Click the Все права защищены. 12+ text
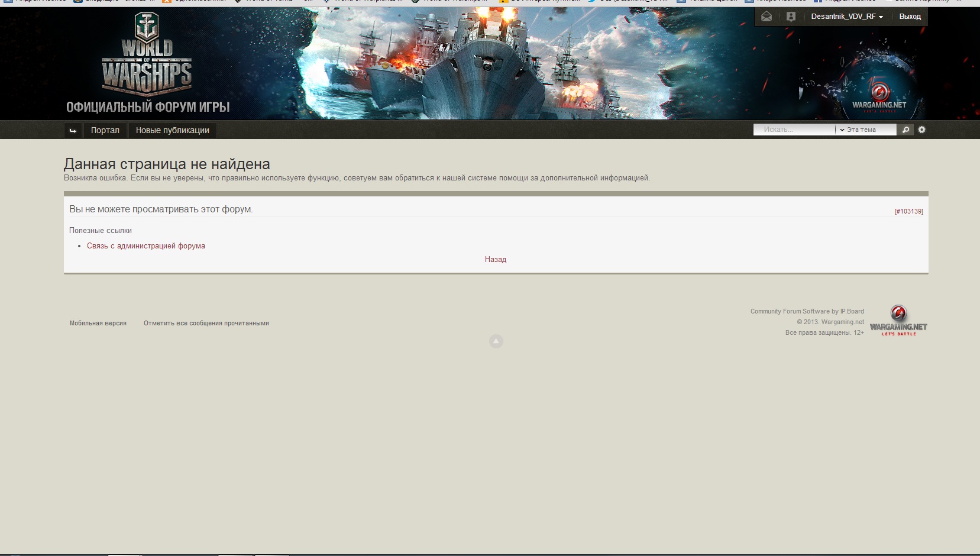980x556 pixels. 824,332
